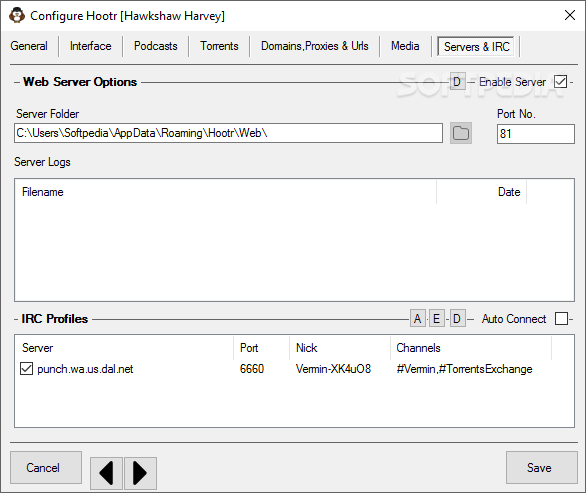Viewport: 586px width, 493px height.
Task: Select the punch.wa.us.dal.net server row
Action: (294, 369)
